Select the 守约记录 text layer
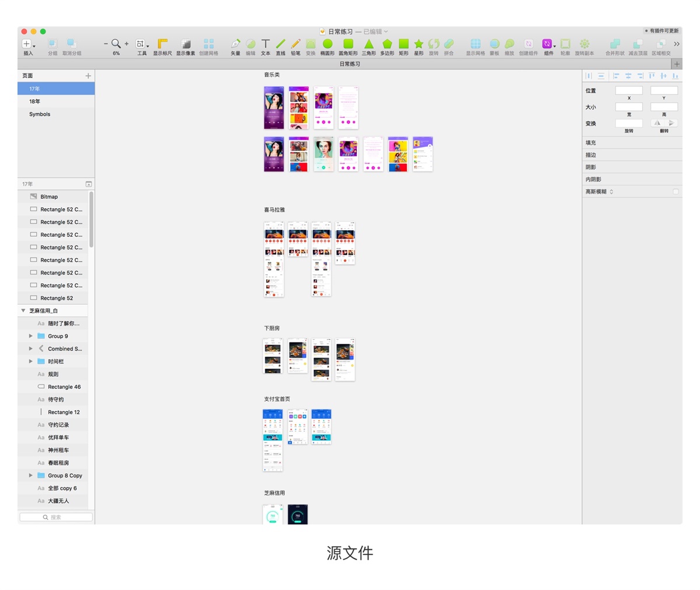The width and height of the screenshot is (700, 590). 53,424
